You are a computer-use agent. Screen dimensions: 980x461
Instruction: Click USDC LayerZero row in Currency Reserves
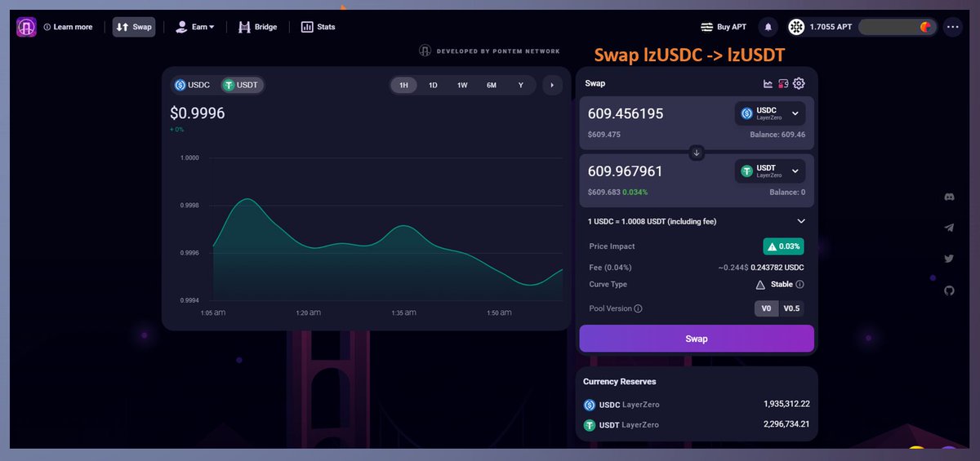coord(697,404)
